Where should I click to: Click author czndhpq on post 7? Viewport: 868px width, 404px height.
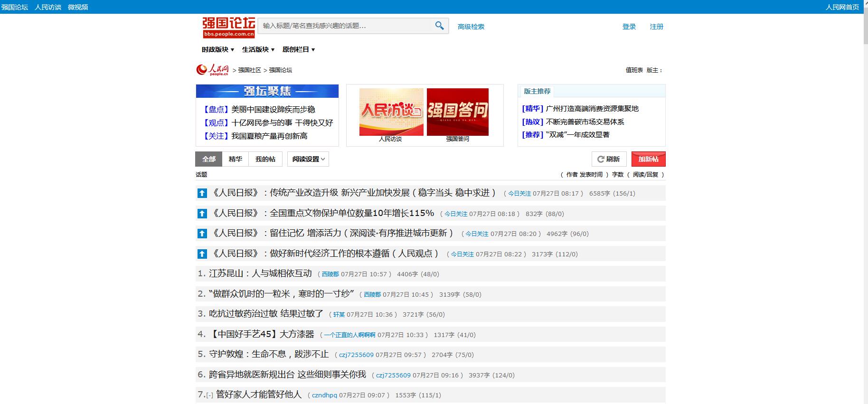click(x=324, y=395)
